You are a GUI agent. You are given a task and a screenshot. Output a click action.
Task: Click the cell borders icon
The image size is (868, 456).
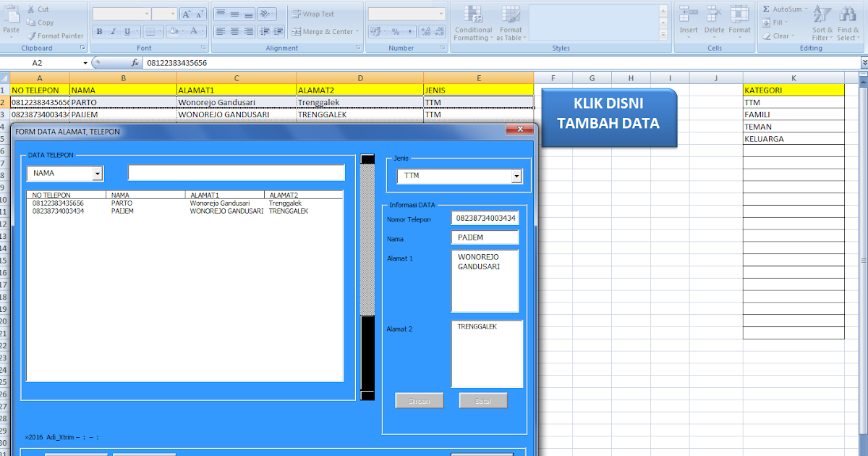149,32
